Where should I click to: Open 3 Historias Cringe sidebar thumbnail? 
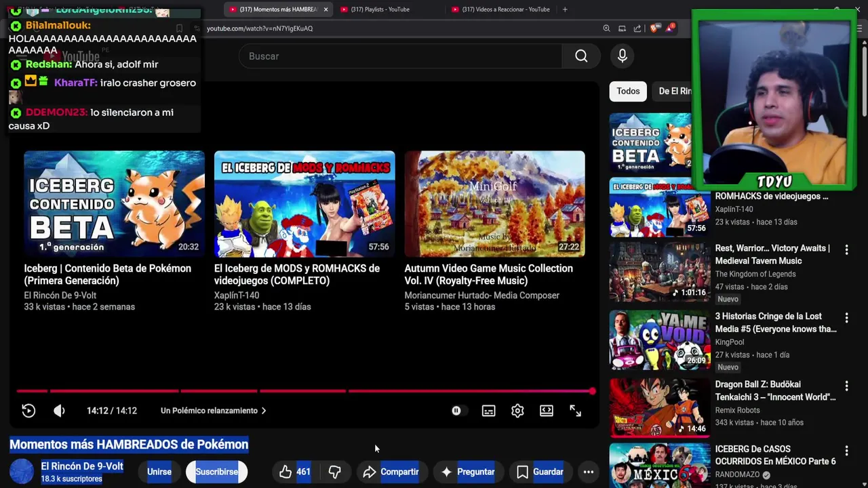click(x=660, y=340)
